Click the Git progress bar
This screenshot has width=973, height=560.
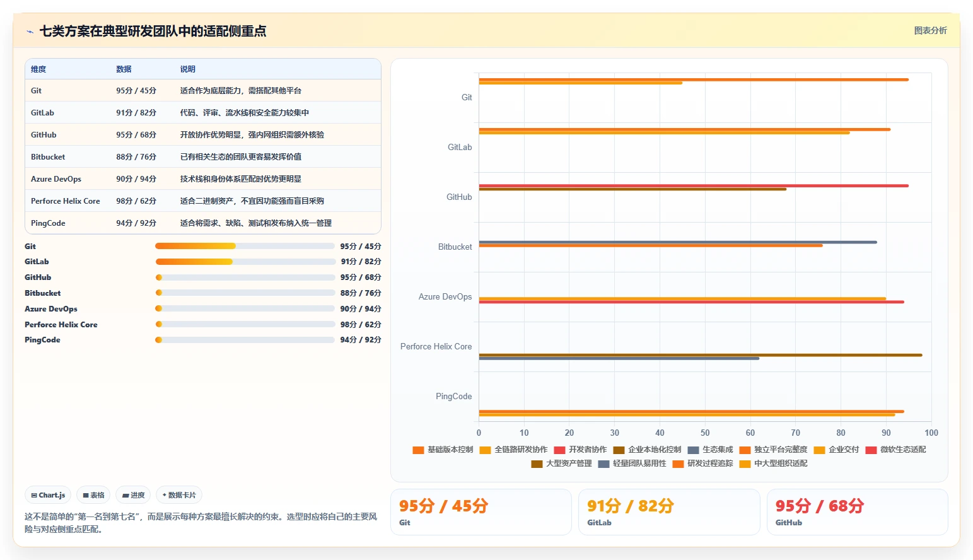tap(245, 246)
